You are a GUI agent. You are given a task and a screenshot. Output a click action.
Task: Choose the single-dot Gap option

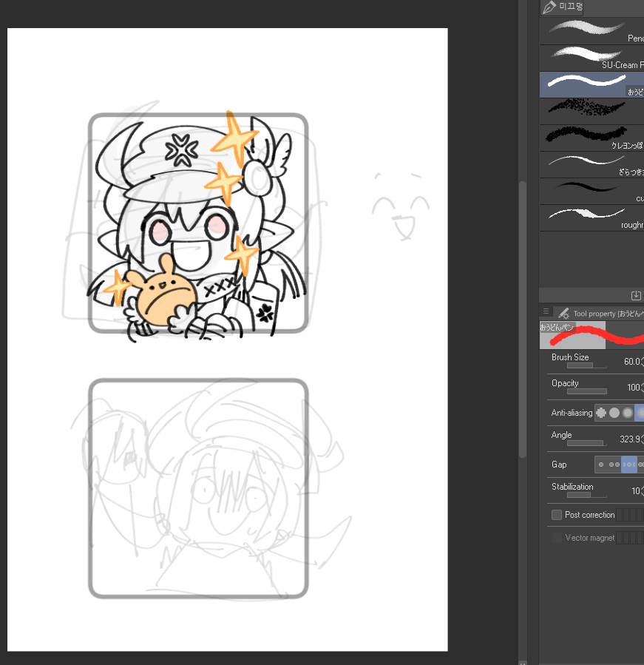pyautogui.click(x=601, y=465)
